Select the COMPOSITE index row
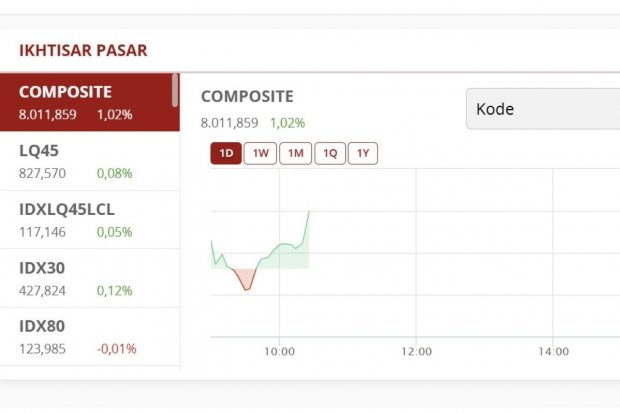The width and height of the screenshot is (620, 413). click(88, 102)
